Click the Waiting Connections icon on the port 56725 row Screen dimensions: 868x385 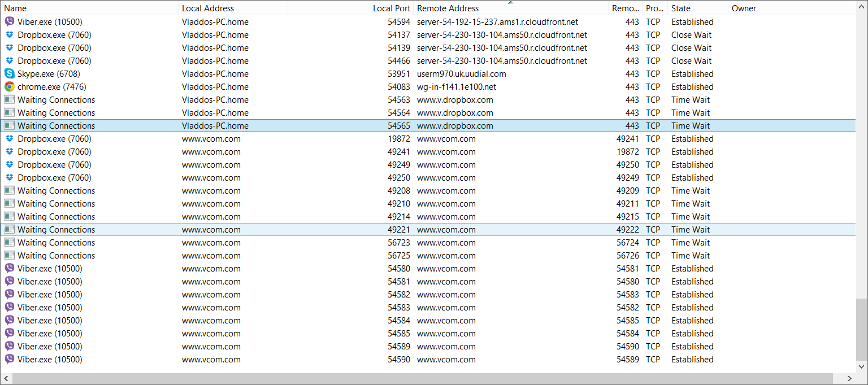point(10,255)
